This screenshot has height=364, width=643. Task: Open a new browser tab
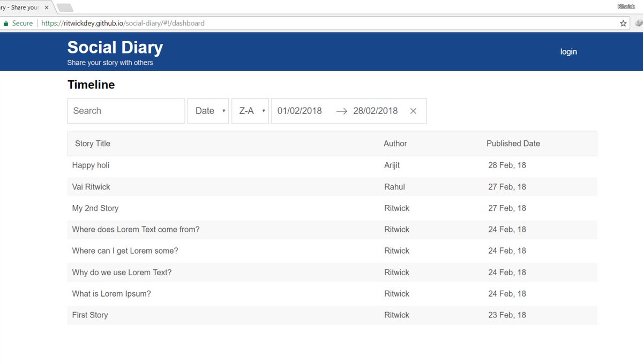click(x=64, y=9)
